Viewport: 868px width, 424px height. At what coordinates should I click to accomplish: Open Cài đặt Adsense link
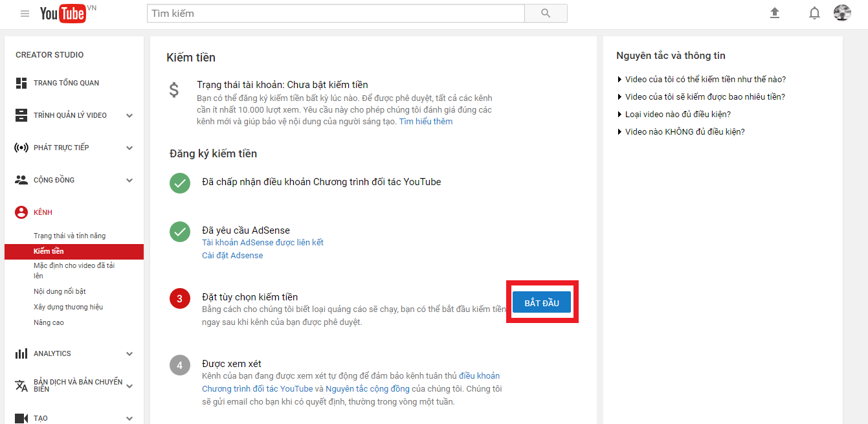[232, 256]
